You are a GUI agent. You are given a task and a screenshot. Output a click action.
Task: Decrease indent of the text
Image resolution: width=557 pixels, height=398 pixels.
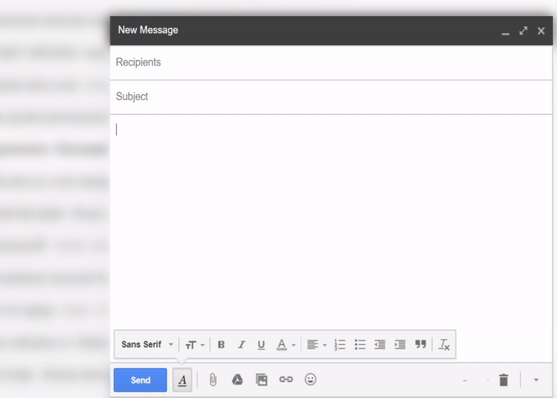click(380, 345)
